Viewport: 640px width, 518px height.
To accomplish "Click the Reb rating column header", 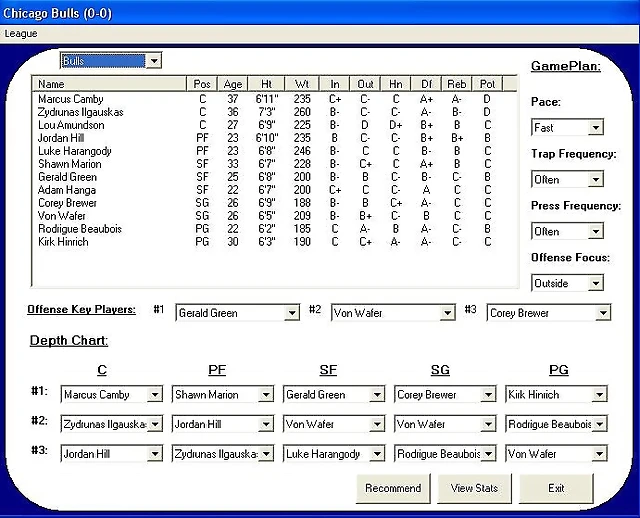I will pyautogui.click(x=457, y=84).
